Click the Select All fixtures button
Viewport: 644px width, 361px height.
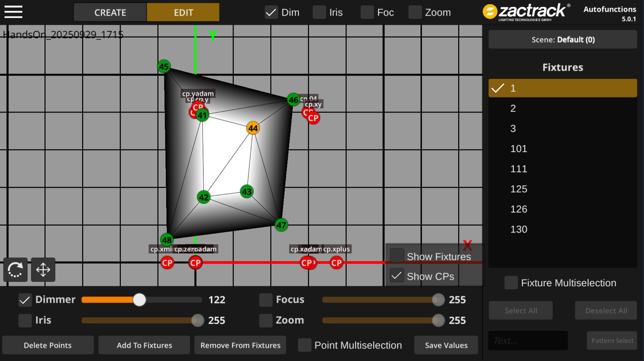(521, 310)
